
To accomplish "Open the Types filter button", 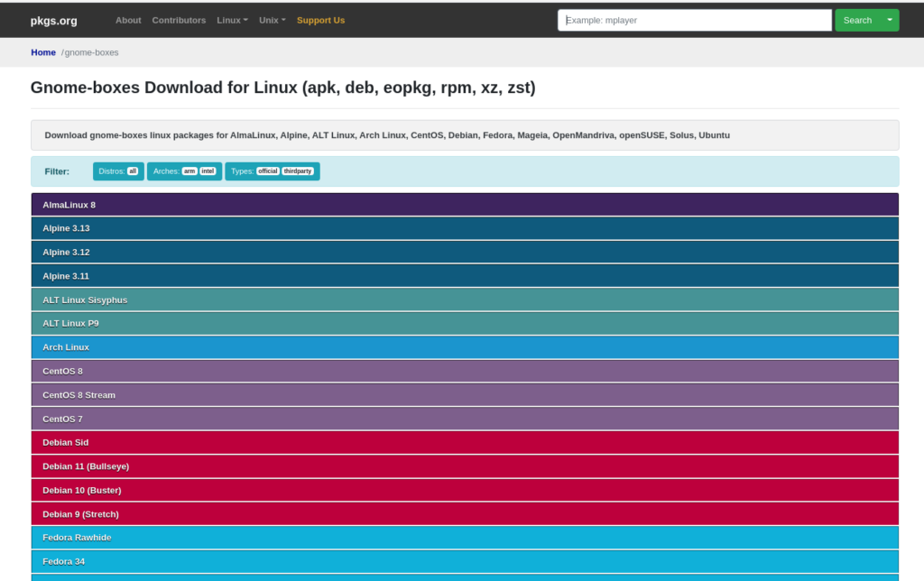I will coord(273,171).
